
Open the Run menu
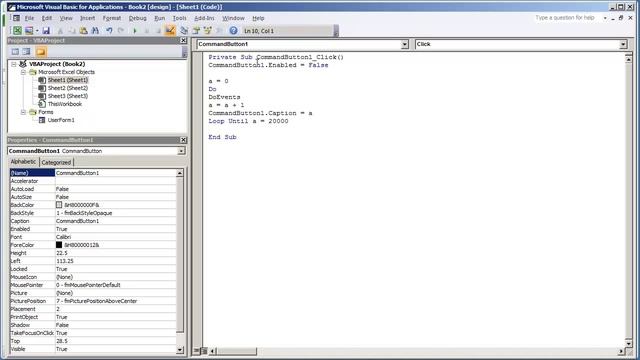[x=160, y=18]
